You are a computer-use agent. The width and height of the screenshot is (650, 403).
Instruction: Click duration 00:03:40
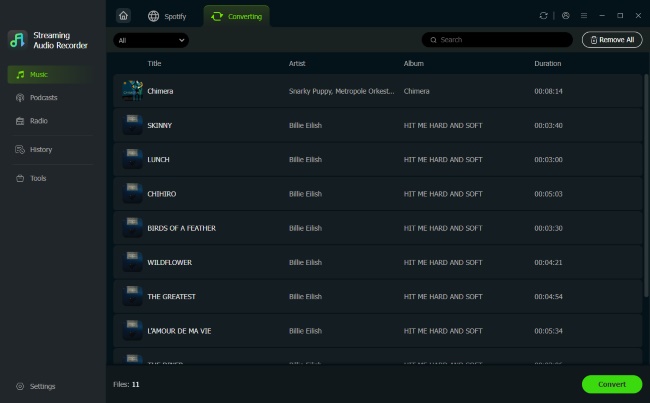pos(548,125)
